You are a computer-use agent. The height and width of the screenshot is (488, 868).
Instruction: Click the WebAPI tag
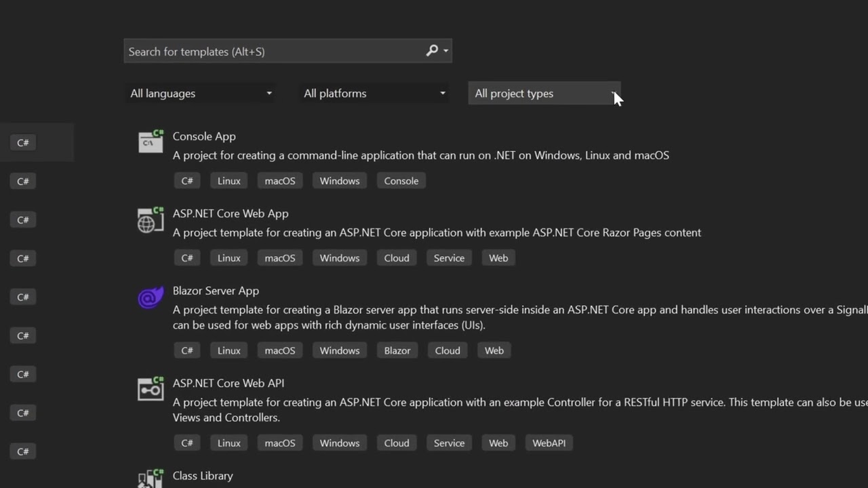pos(549,443)
